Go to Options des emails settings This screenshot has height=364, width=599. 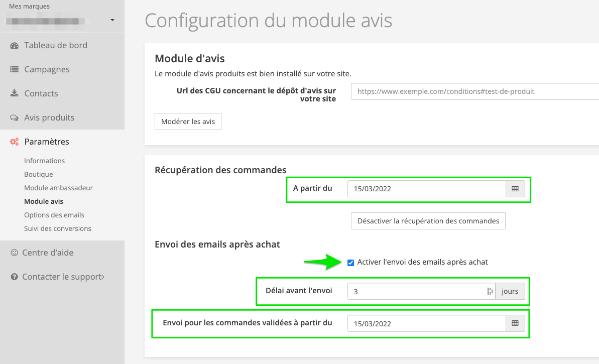click(54, 215)
